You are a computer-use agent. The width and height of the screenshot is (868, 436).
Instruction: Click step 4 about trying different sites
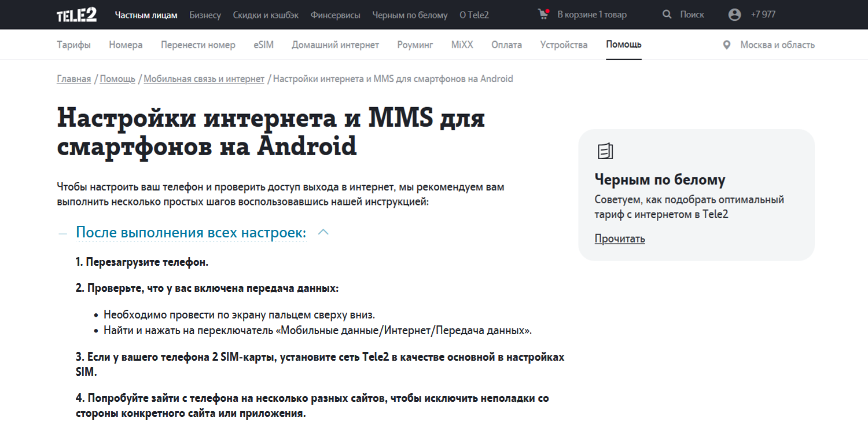click(x=312, y=406)
